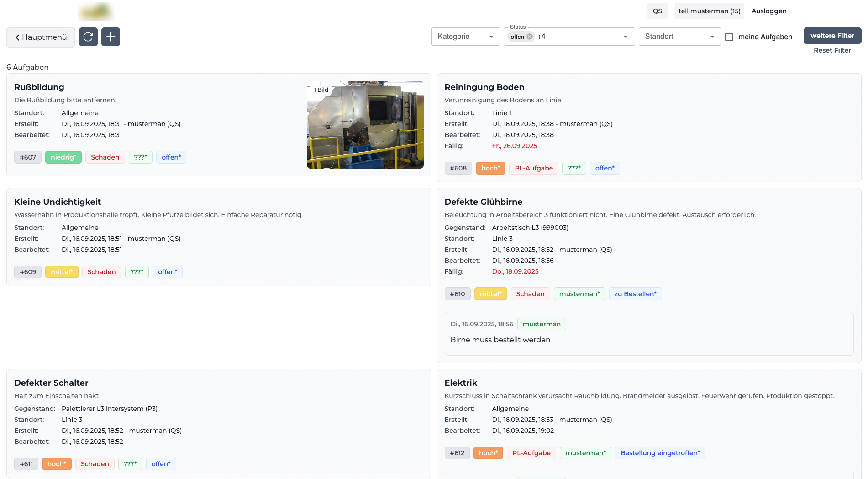Open the image thumbnail on Rußbildung task
Screen dimensions: 868x479
coord(365,124)
